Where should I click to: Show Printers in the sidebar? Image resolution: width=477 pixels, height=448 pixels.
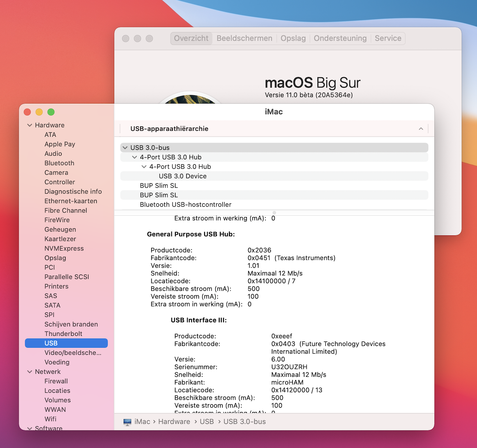coord(56,286)
